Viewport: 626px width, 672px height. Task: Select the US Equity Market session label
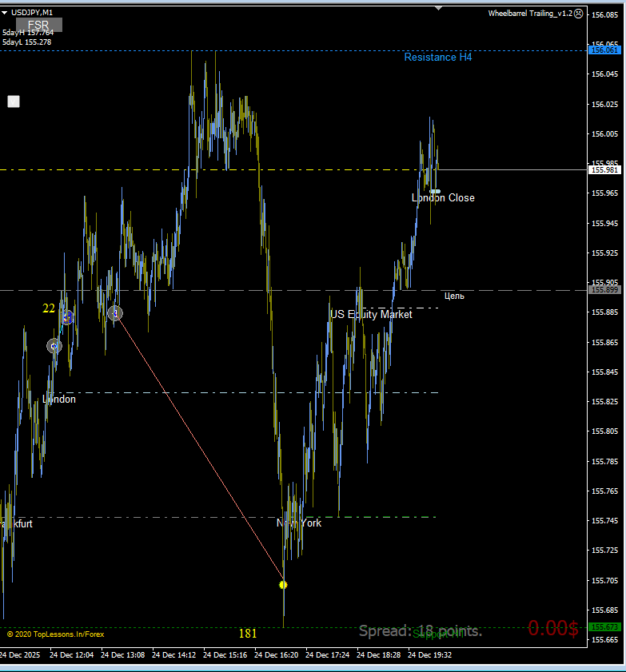click(371, 315)
